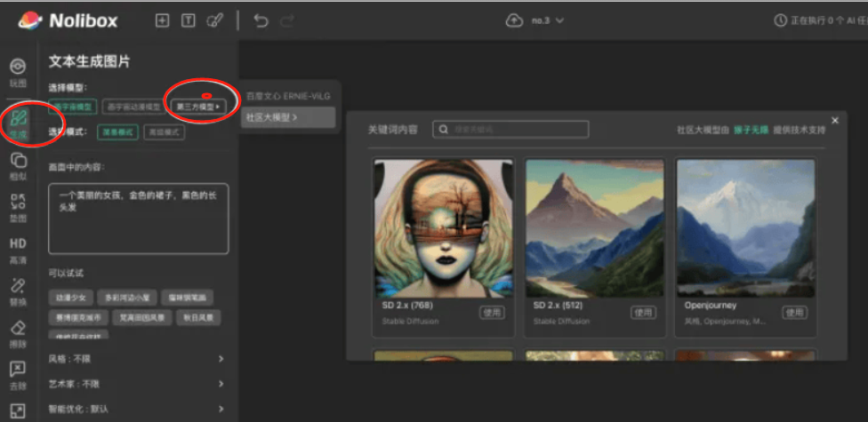Choose the first green model option

pos(73,106)
